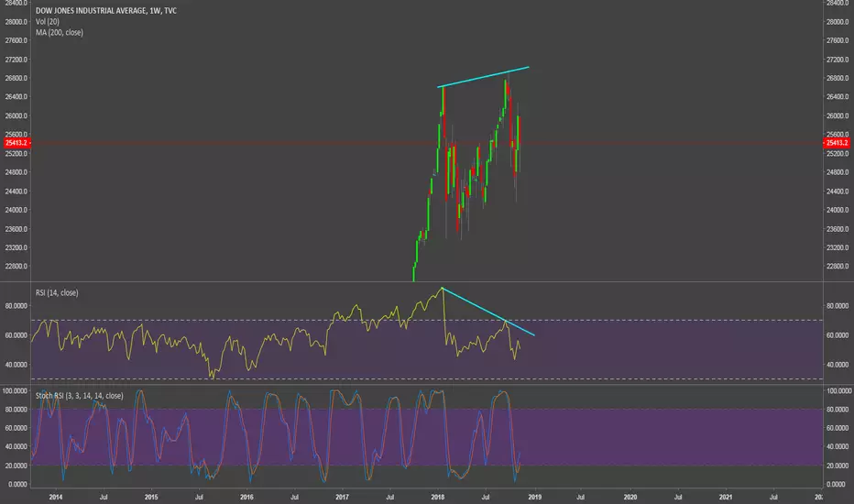This screenshot has width=854, height=504.
Task: Click 24000.0 on the right price axis
Action: coord(838,210)
